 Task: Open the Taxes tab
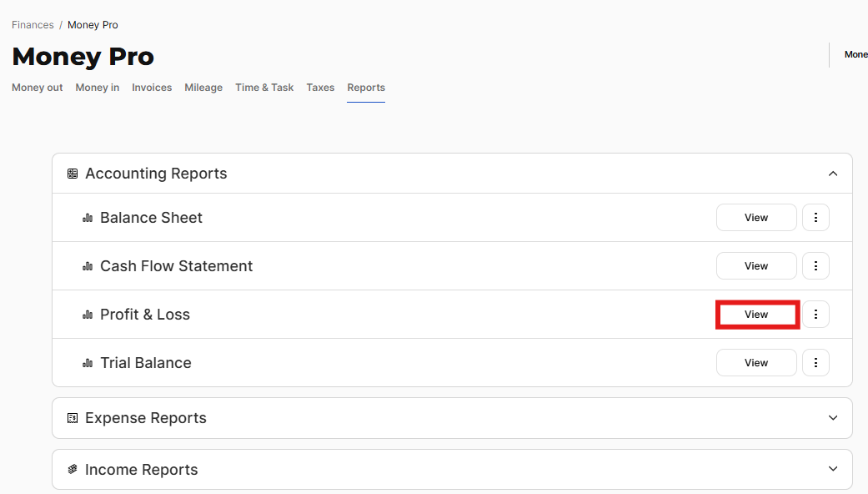[x=320, y=88]
